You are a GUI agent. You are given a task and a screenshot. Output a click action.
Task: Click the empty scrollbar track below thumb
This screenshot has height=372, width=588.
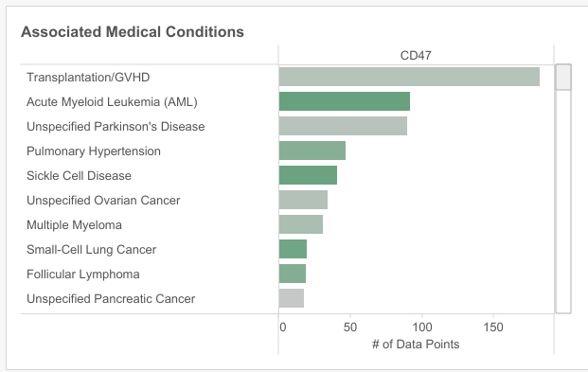point(563,201)
